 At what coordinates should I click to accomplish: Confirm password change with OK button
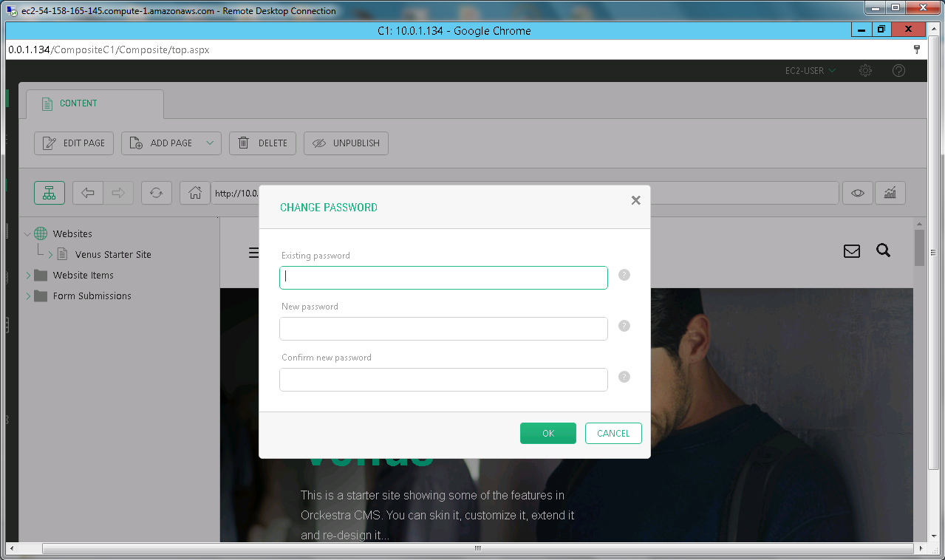(x=547, y=434)
